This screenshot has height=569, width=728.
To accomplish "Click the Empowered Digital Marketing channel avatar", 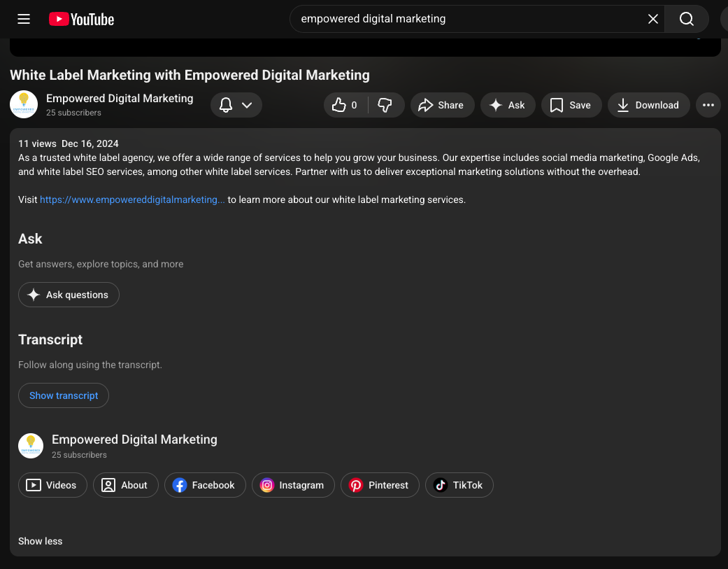I will click(x=23, y=104).
